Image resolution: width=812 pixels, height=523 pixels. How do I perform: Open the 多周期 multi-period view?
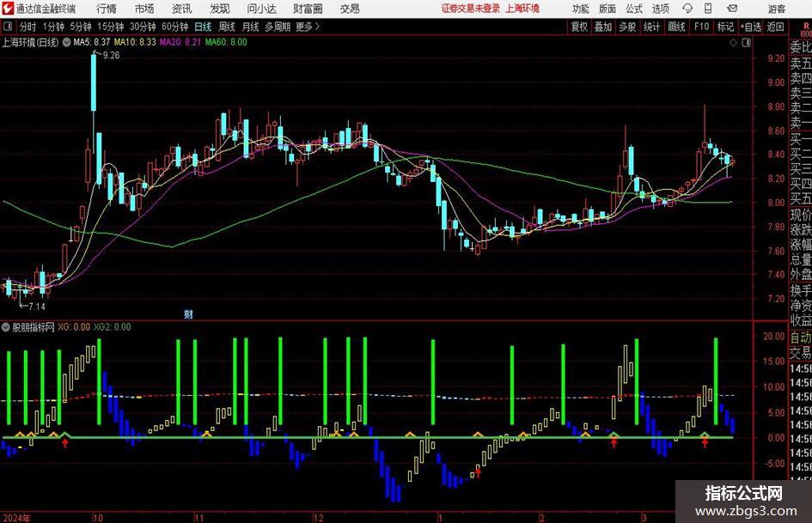pyautogui.click(x=278, y=27)
